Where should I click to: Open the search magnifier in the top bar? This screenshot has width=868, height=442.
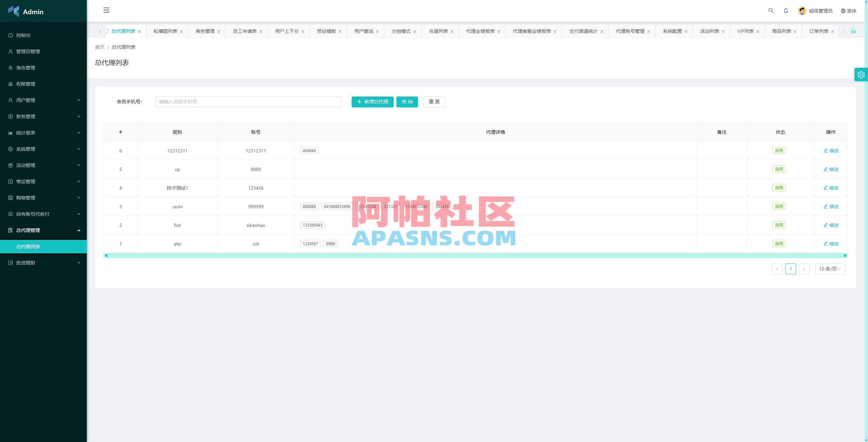coord(771,10)
